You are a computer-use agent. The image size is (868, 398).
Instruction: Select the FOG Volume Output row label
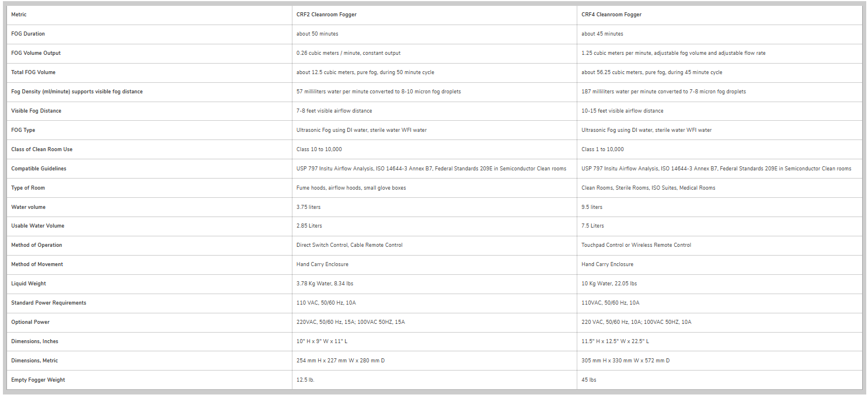click(36, 53)
